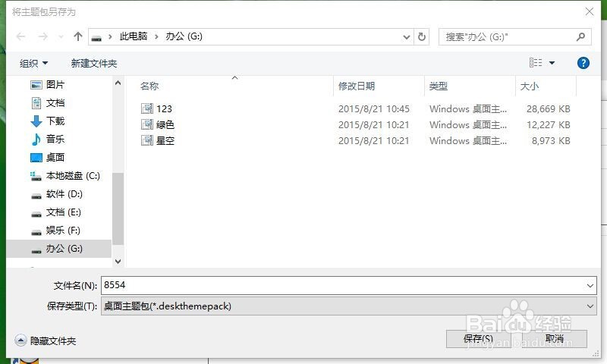
Task: Click the file name 星空
Action: coord(165,140)
